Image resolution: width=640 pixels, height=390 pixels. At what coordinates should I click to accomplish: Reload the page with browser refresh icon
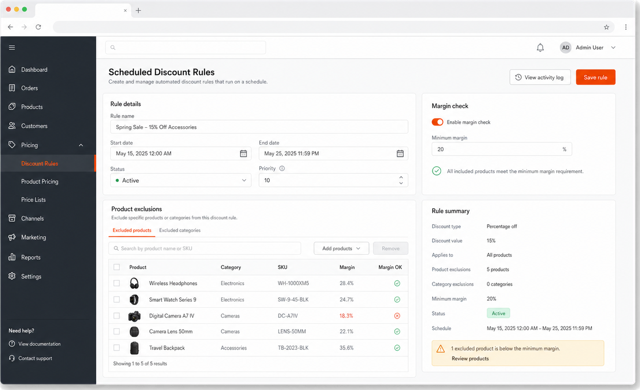(38, 27)
